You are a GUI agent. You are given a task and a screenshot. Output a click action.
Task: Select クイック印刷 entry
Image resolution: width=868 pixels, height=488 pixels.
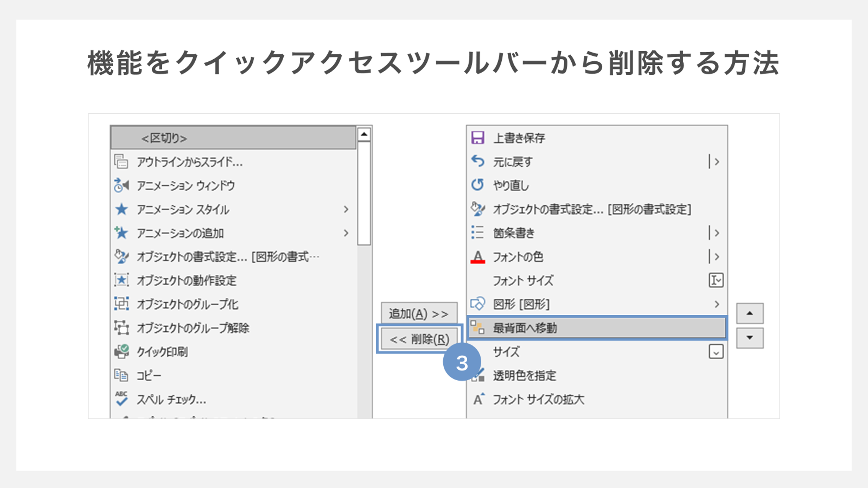(x=234, y=351)
